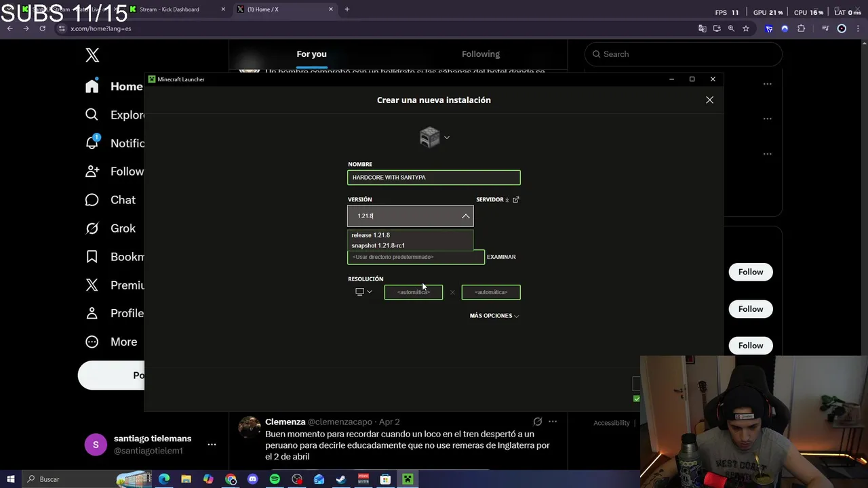Toggle the green checkbox at launcher bottom right
Viewport: 868px width, 488px height.
[x=636, y=399]
